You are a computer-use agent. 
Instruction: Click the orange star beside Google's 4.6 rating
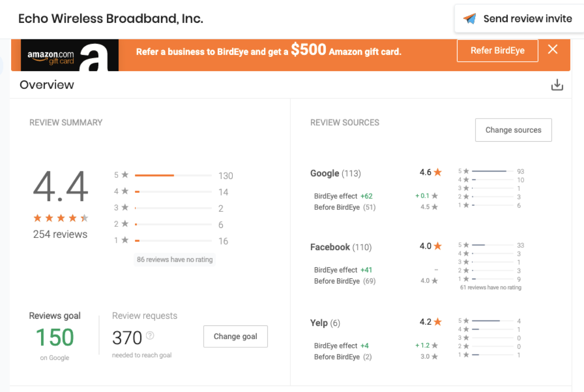(438, 172)
